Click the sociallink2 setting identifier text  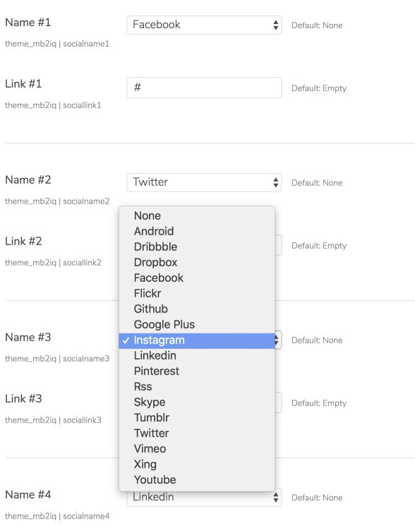tap(53, 263)
